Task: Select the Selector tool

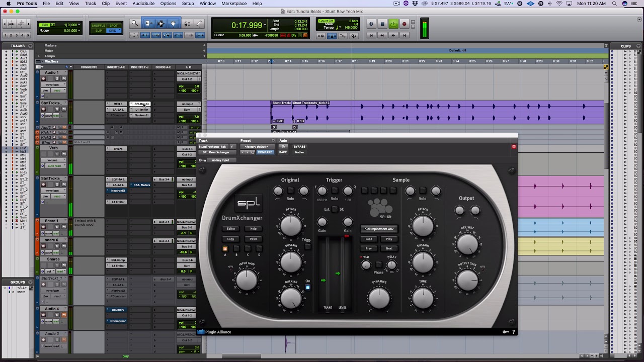Action: click(161, 24)
